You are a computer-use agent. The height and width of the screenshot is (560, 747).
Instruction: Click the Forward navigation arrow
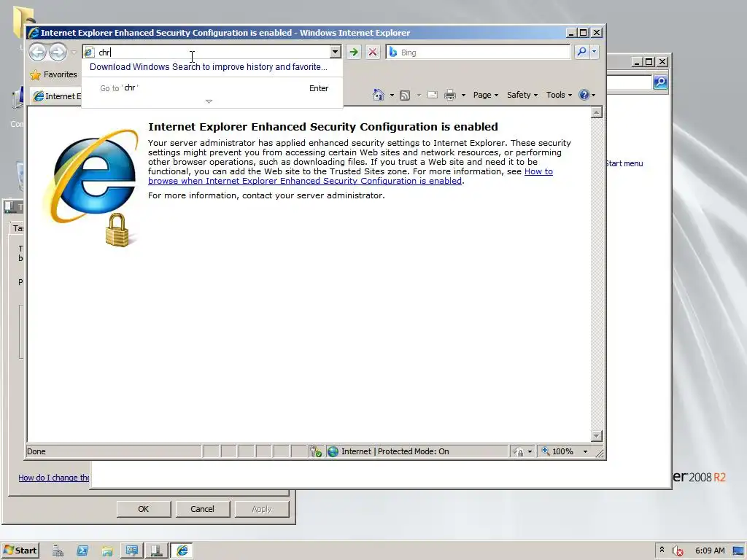tap(58, 52)
